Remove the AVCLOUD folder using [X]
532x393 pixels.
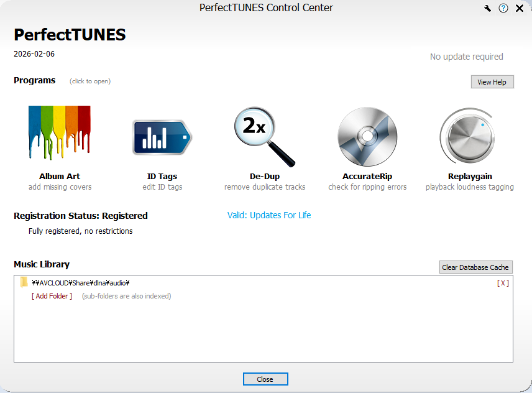pos(502,283)
